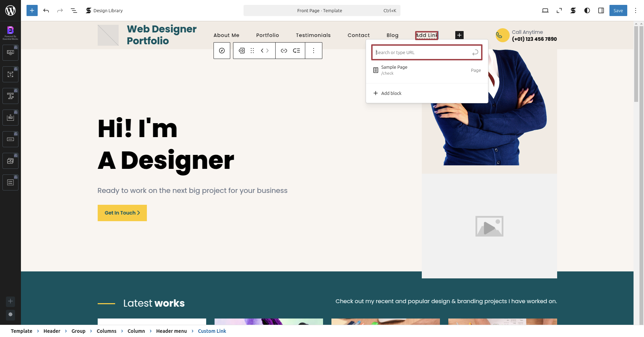
Task: Click Header menu in breadcrumb
Action: (171, 331)
